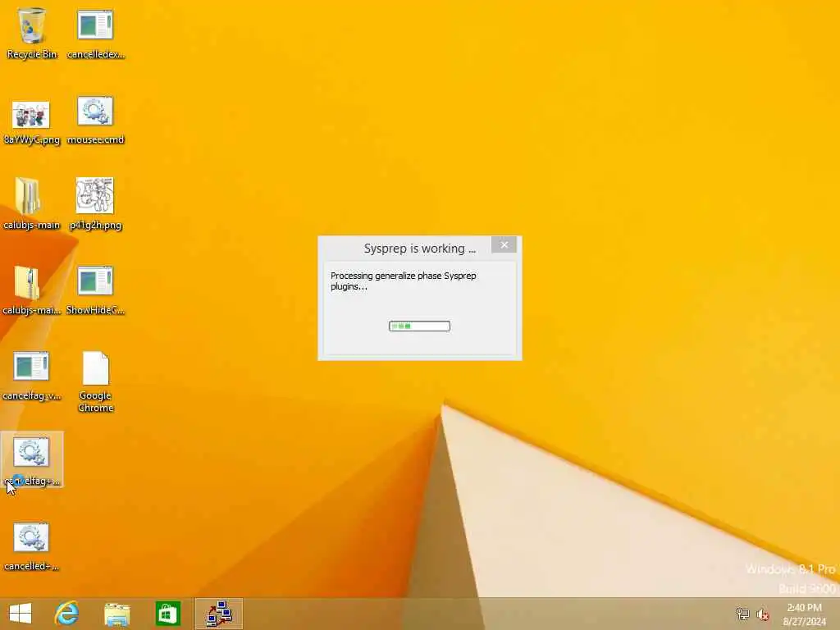
Task: Open the Recycle Bin desktop icon
Action: coord(32,33)
